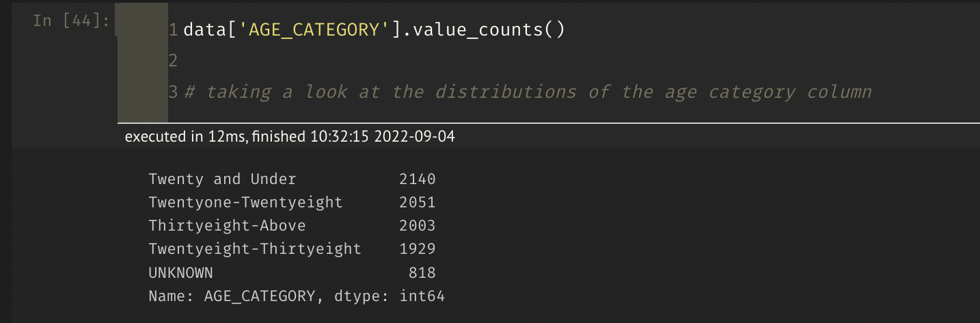Select the Twentyone-Twentyeight output label
This screenshot has width=980, height=323.
[x=245, y=203]
